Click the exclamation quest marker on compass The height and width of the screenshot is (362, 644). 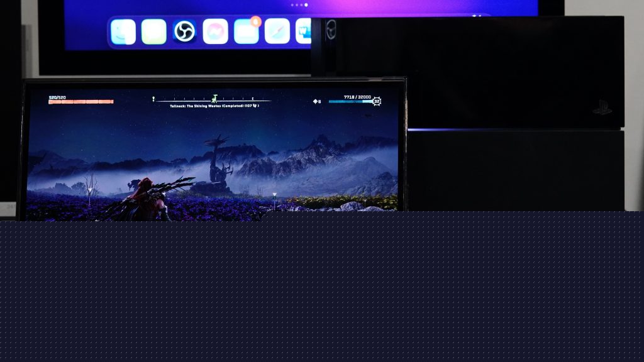pos(153,99)
